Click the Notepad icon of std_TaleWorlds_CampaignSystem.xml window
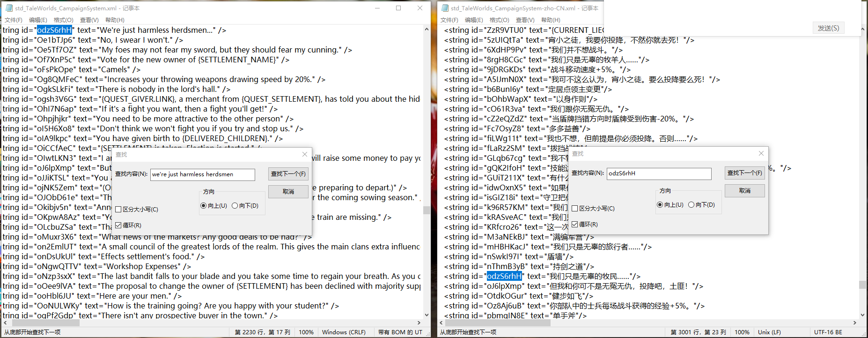The image size is (868, 338). [x=9, y=8]
